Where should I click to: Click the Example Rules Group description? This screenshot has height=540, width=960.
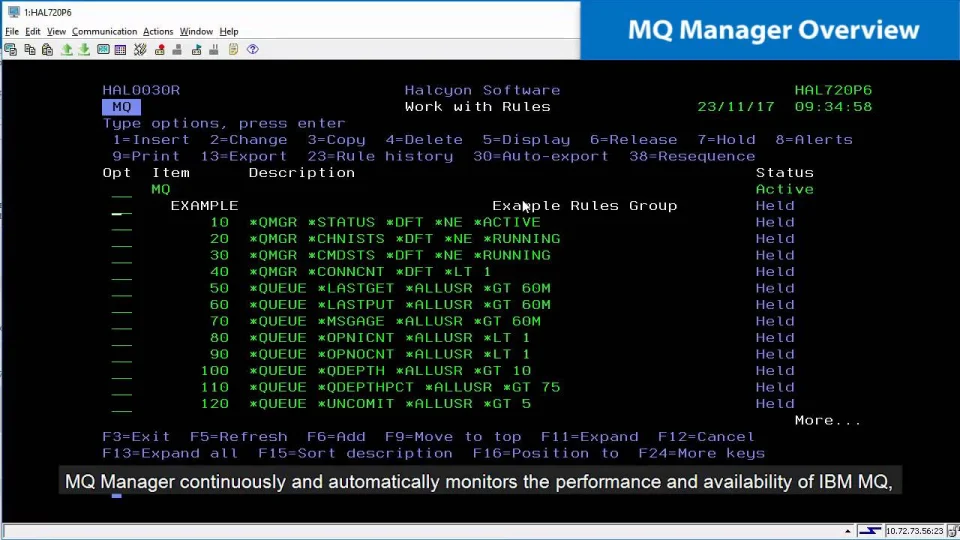(x=585, y=206)
